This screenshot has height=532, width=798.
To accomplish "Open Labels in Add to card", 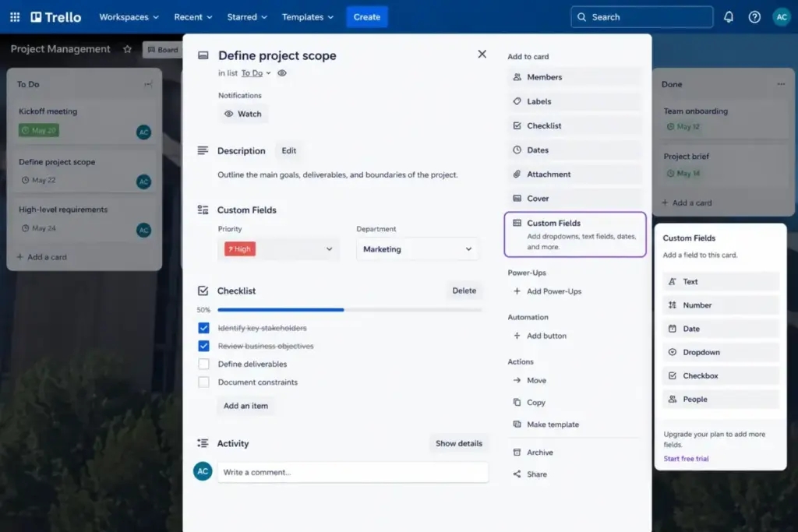I will [574, 101].
